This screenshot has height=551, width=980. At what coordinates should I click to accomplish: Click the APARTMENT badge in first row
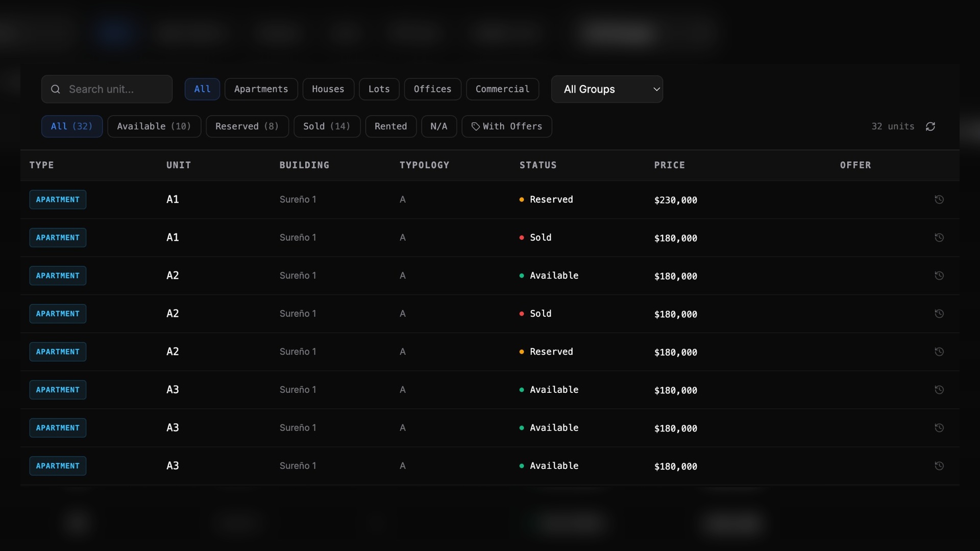coord(58,199)
